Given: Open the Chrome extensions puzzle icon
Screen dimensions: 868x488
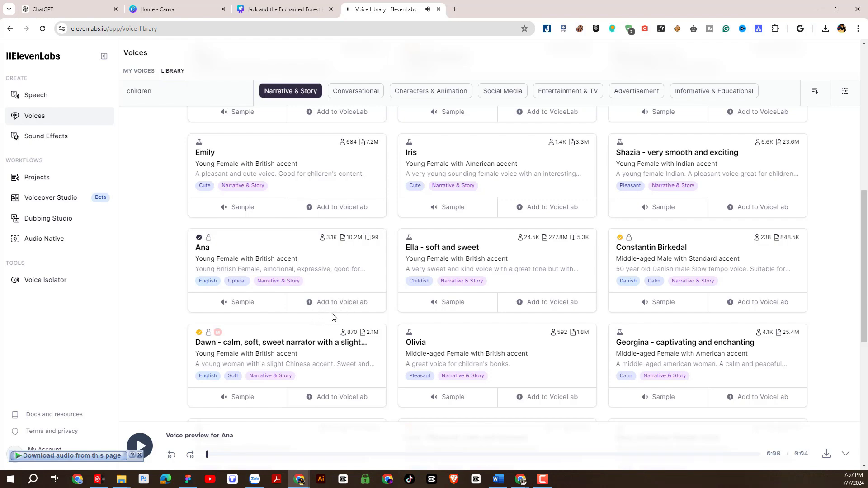Looking at the screenshot, I should pyautogui.click(x=775, y=28).
